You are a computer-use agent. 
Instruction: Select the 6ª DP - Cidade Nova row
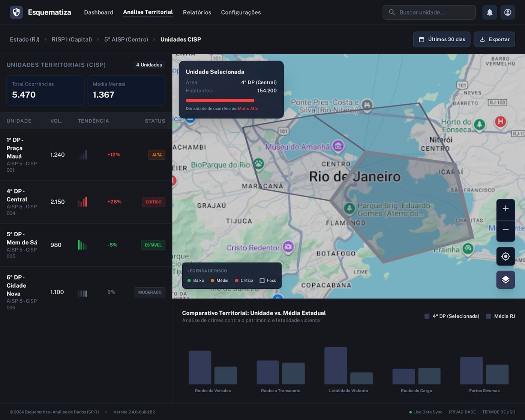[86, 292]
